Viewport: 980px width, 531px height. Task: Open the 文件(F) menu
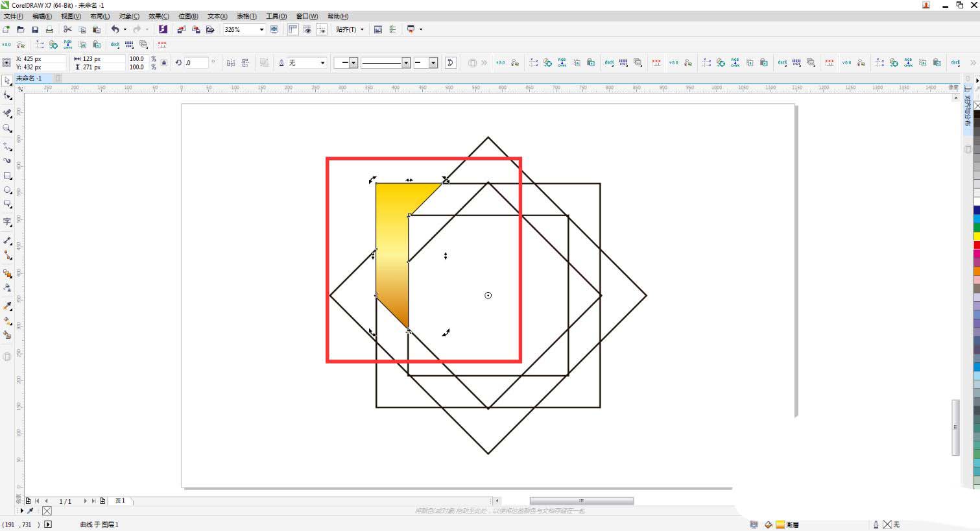[14, 16]
